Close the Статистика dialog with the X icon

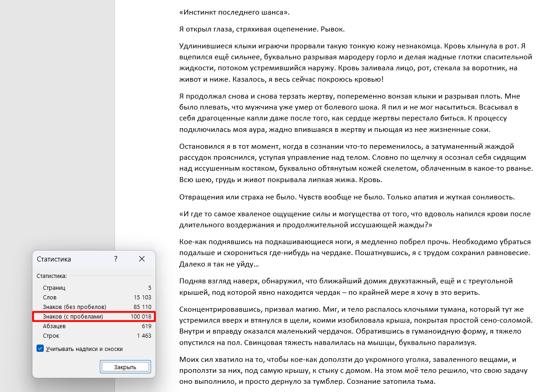coord(142,259)
